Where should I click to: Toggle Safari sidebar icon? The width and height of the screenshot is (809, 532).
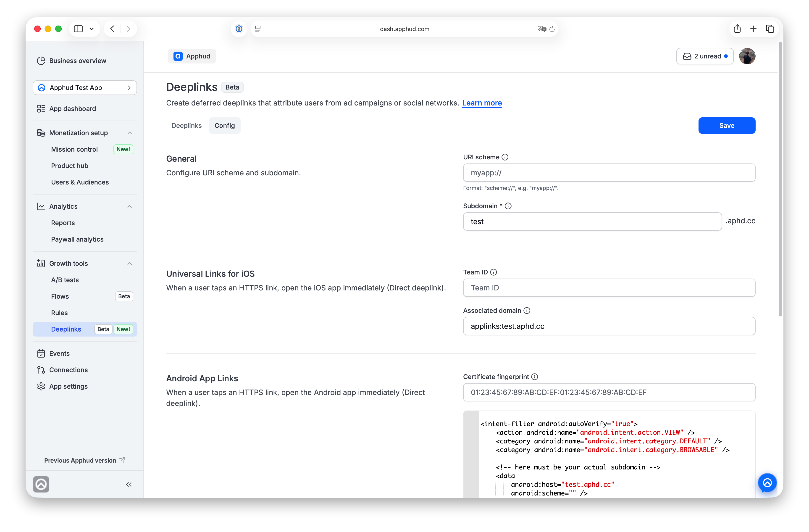(x=79, y=29)
